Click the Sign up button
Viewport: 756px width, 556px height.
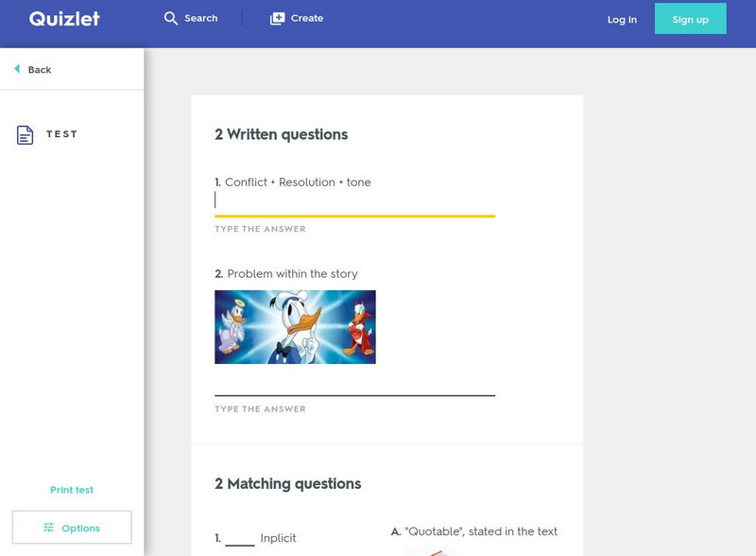(x=691, y=19)
